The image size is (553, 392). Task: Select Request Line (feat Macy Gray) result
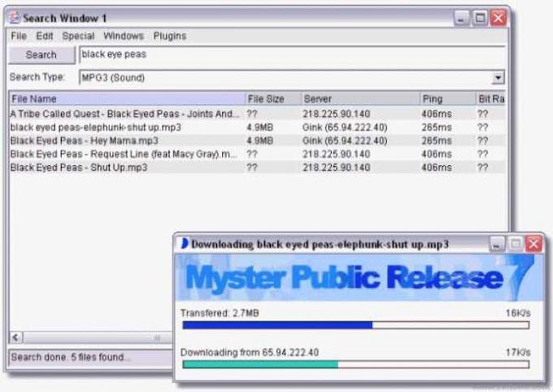(257, 155)
